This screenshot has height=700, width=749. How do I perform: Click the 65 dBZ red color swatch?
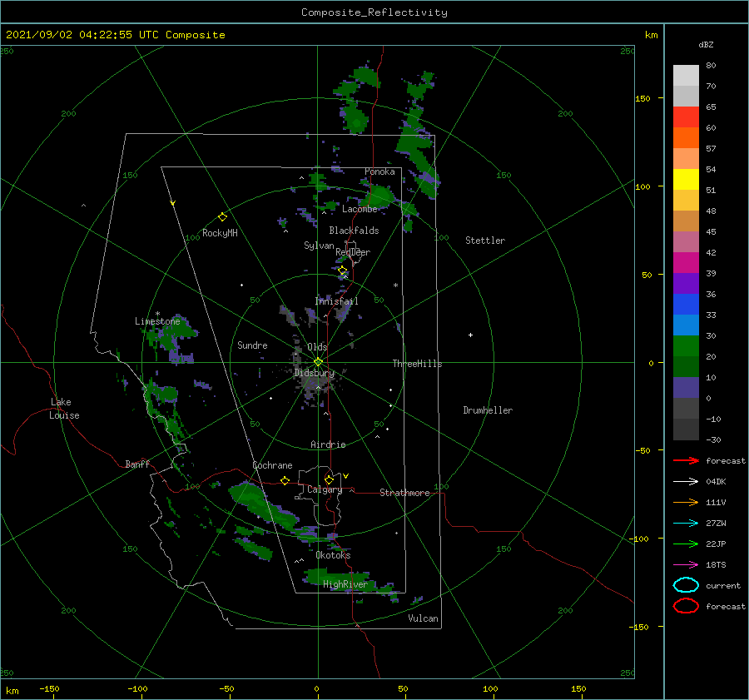686,117
